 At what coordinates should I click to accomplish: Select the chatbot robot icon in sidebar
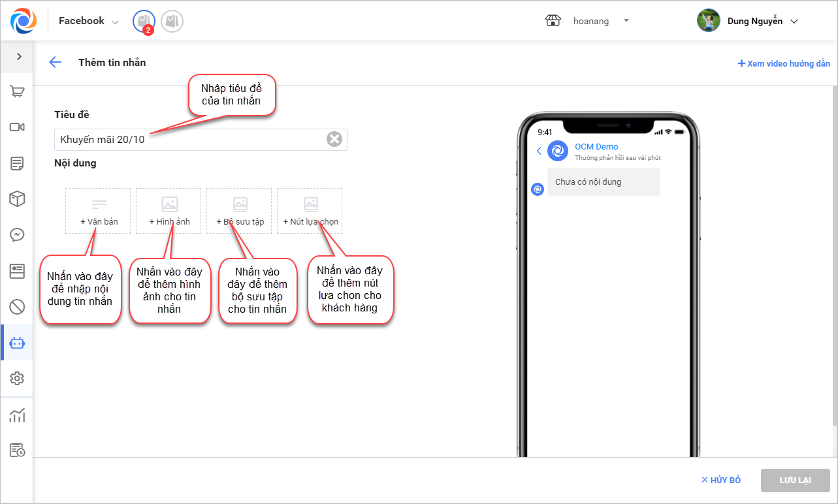pyautogui.click(x=17, y=343)
